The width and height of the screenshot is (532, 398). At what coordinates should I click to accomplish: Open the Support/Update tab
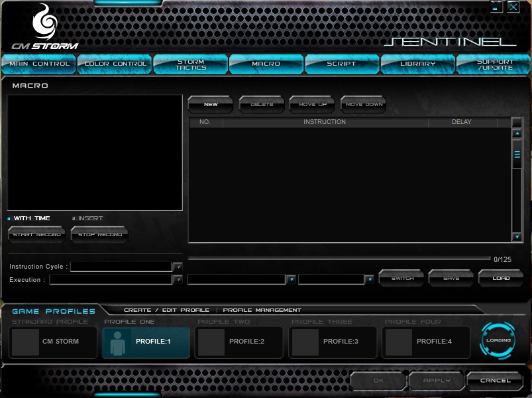coord(494,64)
